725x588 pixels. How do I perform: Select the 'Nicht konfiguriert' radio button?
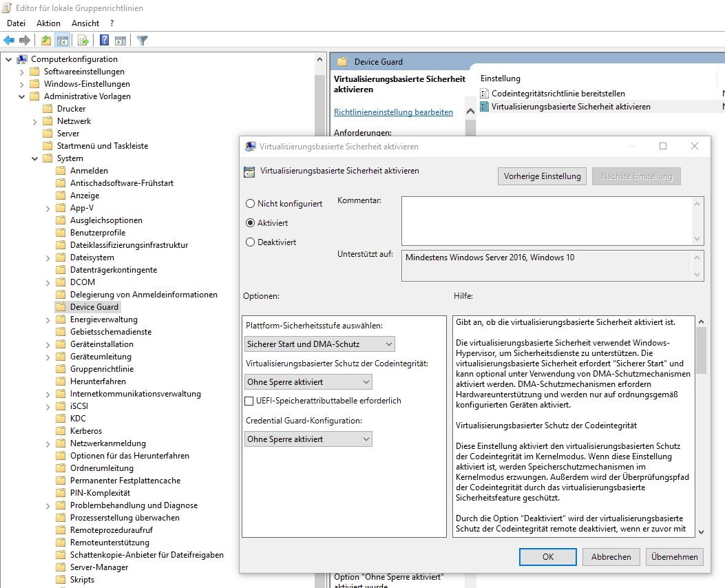[x=250, y=204]
